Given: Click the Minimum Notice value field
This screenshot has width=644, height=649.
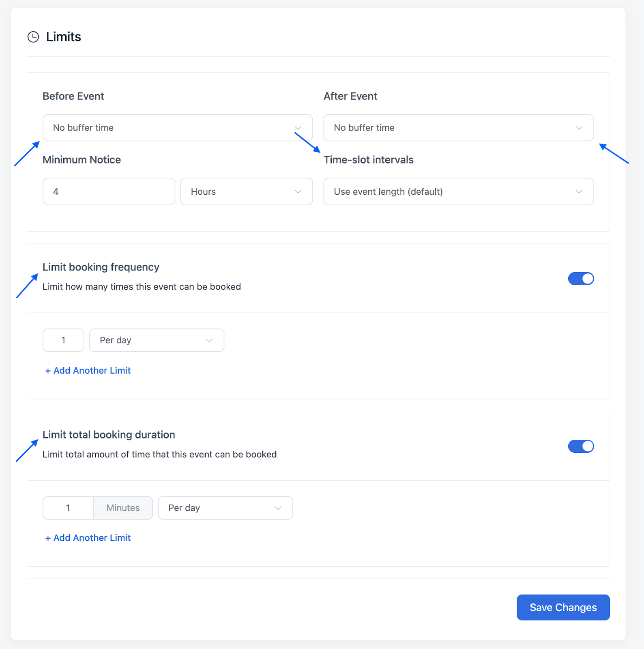Looking at the screenshot, I should click(x=109, y=191).
